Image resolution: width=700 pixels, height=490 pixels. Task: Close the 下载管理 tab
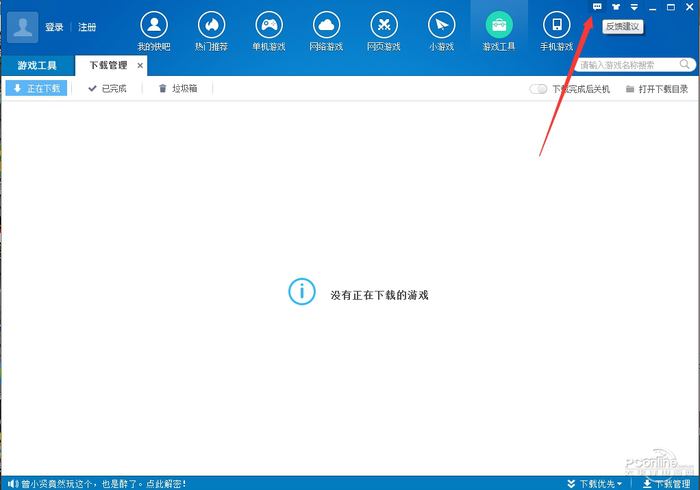[140, 66]
